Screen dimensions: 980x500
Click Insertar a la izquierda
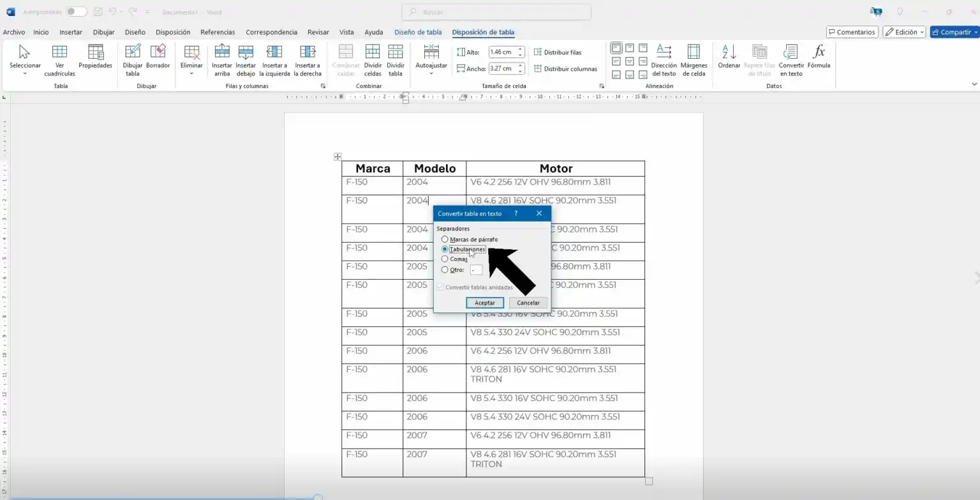point(274,61)
